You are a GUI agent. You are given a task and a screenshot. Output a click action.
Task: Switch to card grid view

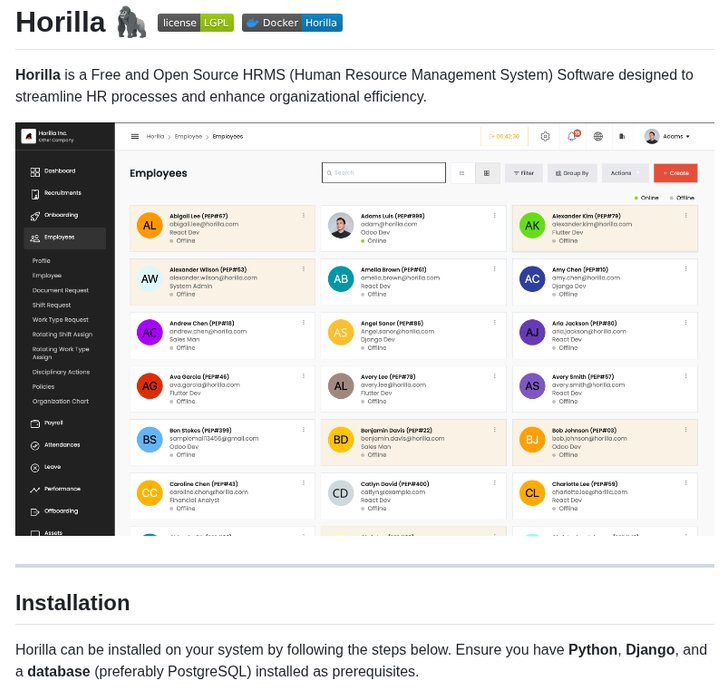coord(487,173)
